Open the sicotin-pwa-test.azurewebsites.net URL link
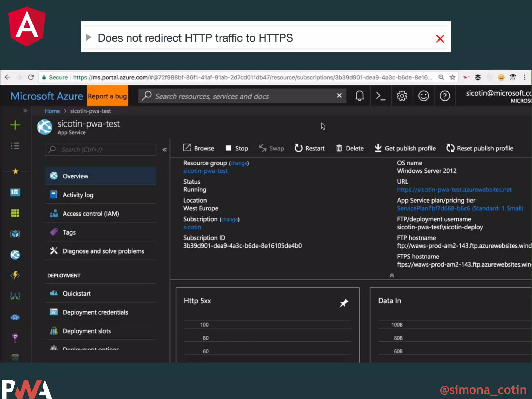The height and width of the screenshot is (399, 532). [x=454, y=190]
